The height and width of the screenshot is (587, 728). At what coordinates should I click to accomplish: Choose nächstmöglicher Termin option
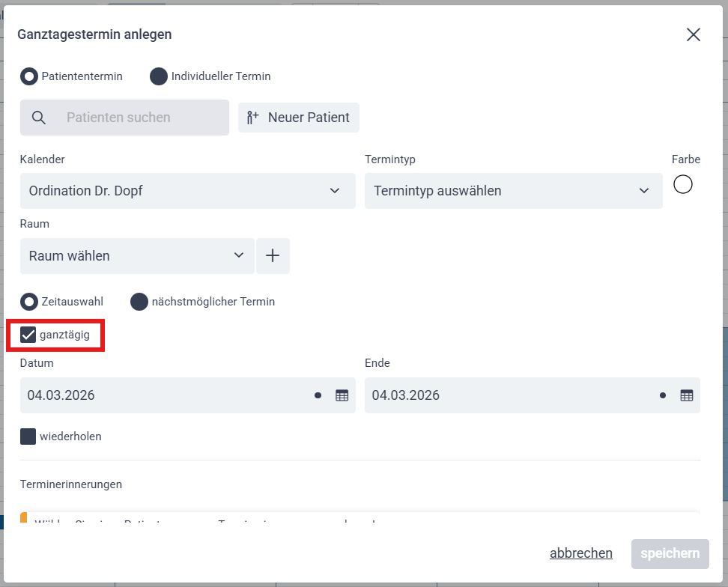click(139, 302)
